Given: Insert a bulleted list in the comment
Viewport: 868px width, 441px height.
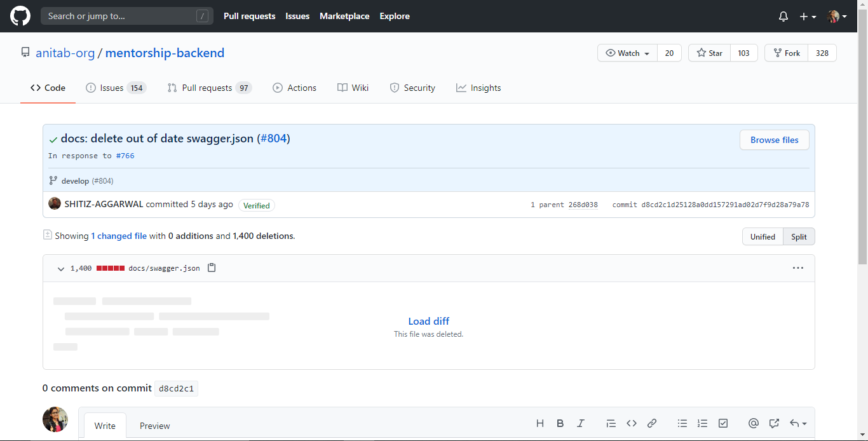Looking at the screenshot, I should (x=682, y=423).
